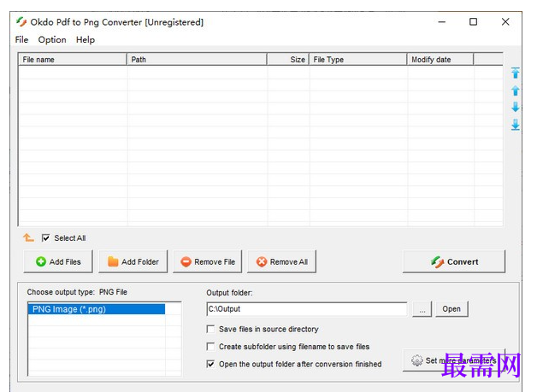Sort list by Path column header
The height and width of the screenshot is (392, 537).
pyautogui.click(x=197, y=60)
